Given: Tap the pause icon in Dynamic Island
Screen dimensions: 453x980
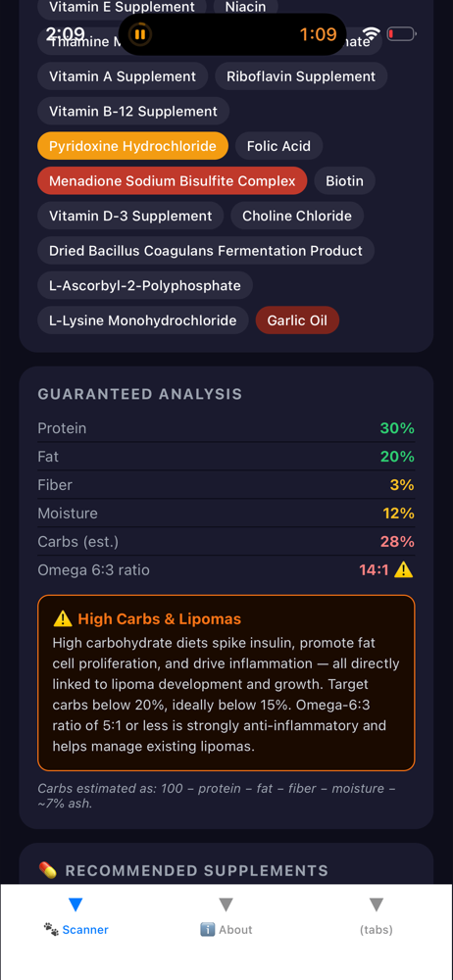Looking at the screenshot, I should (140, 33).
